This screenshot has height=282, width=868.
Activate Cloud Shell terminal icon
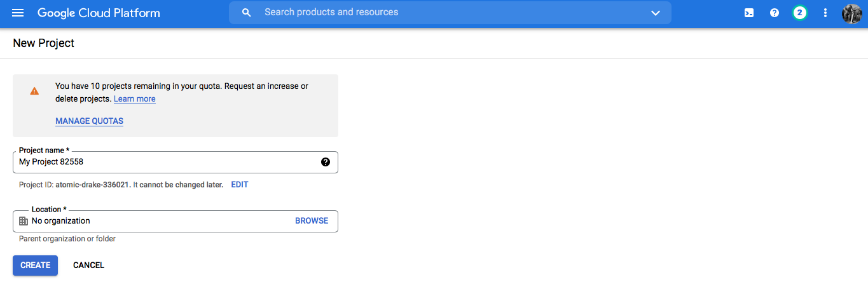[749, 13]
